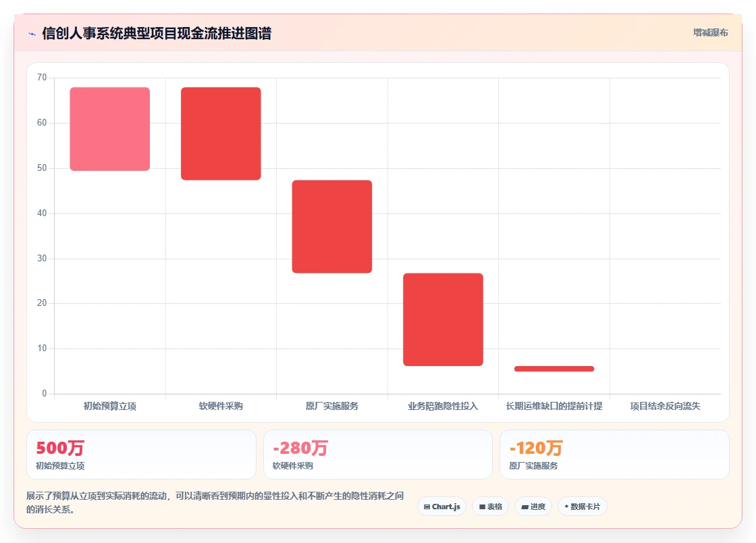Image resolution: width=756 pixels, height=543 pixels.
Task: Click the 数据卡片 tag chip
Action: click(x=582, y=507)
